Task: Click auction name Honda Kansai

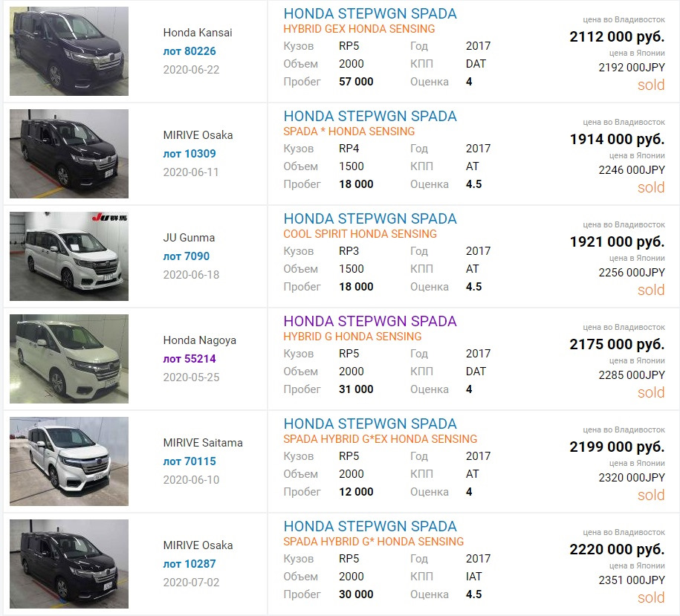Action: coord(198,33)
